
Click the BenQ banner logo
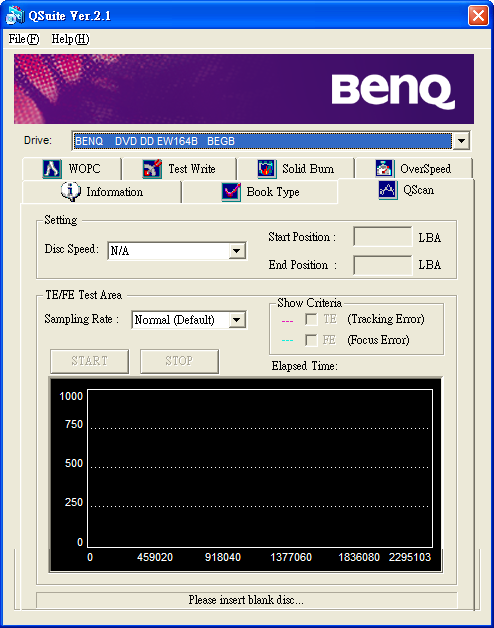click(393, 92)
